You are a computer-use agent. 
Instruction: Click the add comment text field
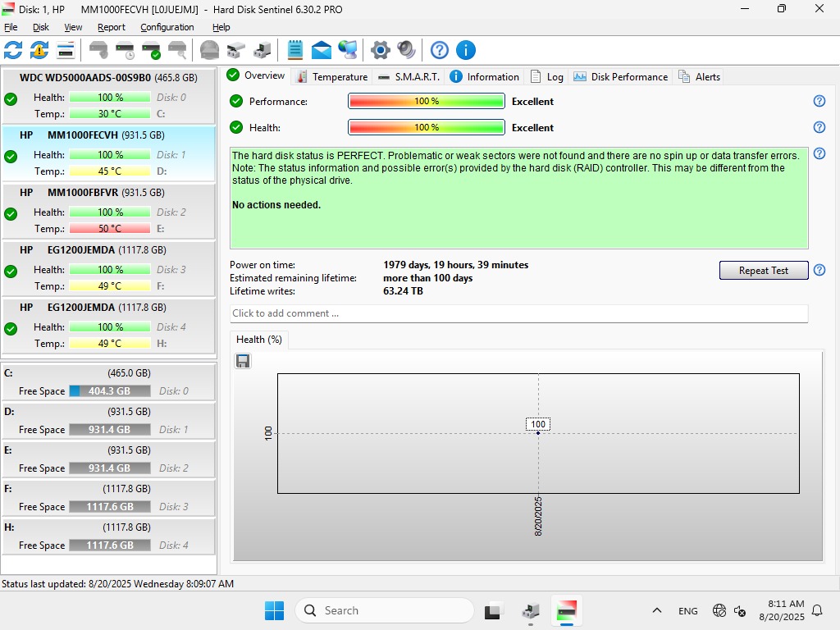click(x=518, y=313)
